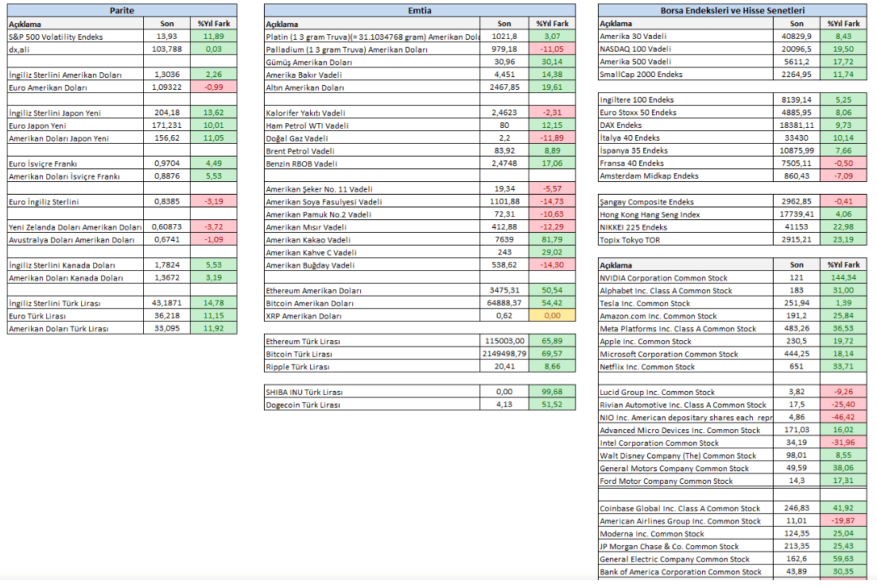The height and width of the screenshot is (588, 877).
Task: Click the Yeni Zelanda Doları Amerikan Doları label
Action: pos(76,227)
